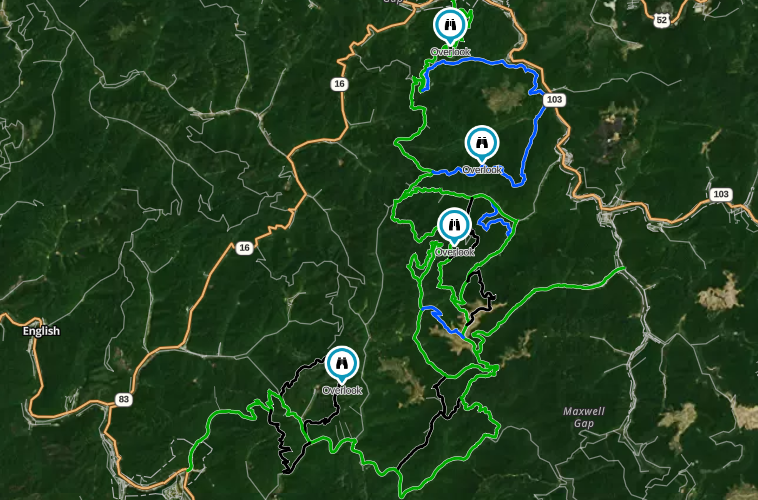Image resolution: width=758 pixels, height=500 pixels.
Task: Select the small blue loop east of the central Overlook
Action: tap(495, 221)
